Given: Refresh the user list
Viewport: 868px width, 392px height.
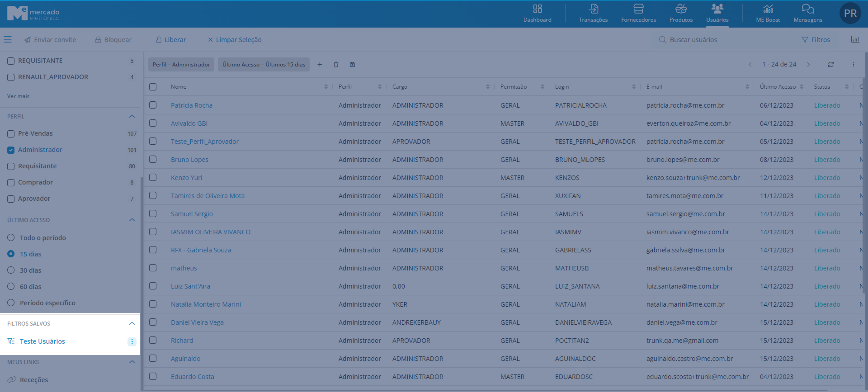Looking at the screenshot, I should [831, 64].
